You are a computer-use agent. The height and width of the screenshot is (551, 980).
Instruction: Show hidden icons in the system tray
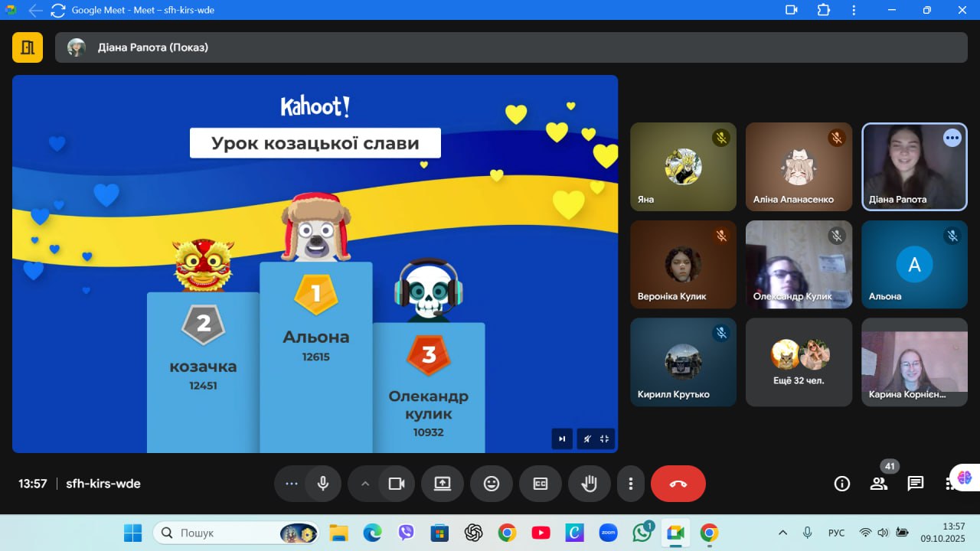782,533
